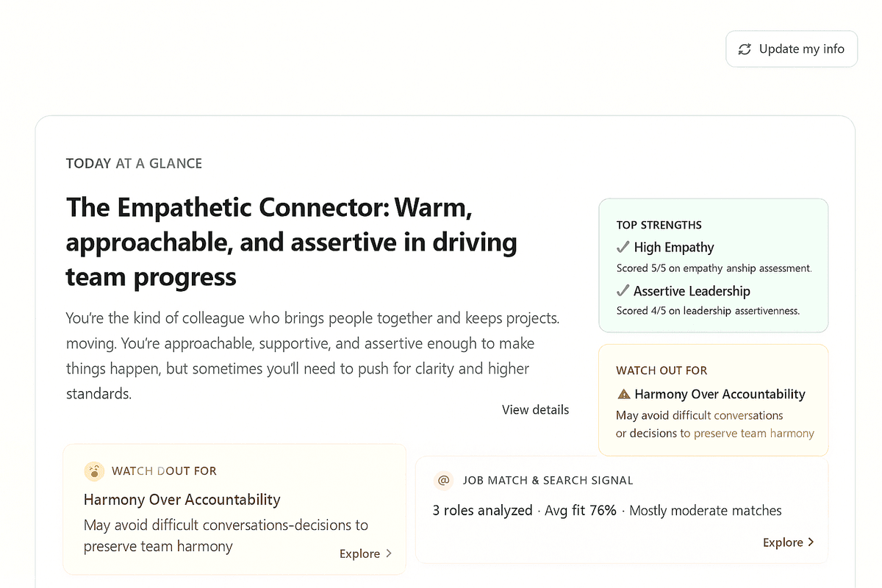Click the face emoji in the Watch Out For card

click(x=94, y=471)
